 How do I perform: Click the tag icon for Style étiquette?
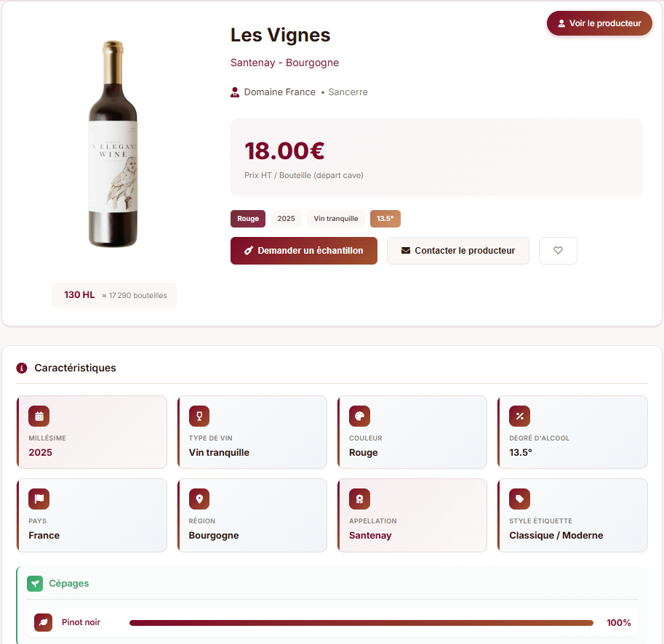519,499
